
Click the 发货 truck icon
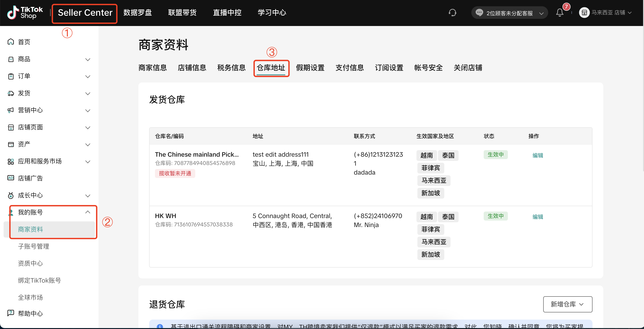tap(11, 93)
